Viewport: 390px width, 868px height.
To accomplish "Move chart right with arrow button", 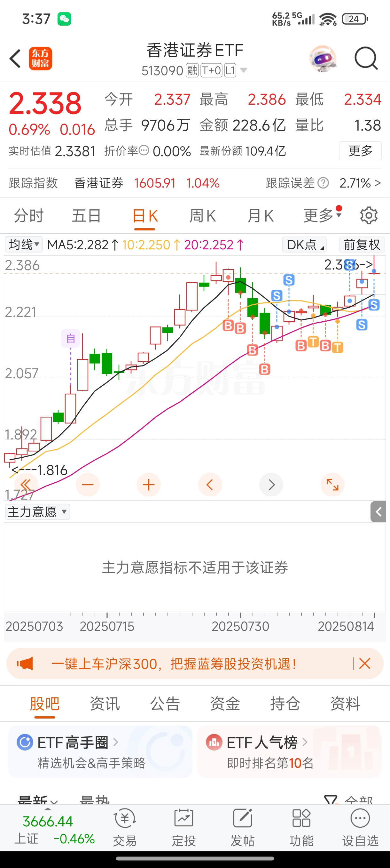I will tap(271, 485).
